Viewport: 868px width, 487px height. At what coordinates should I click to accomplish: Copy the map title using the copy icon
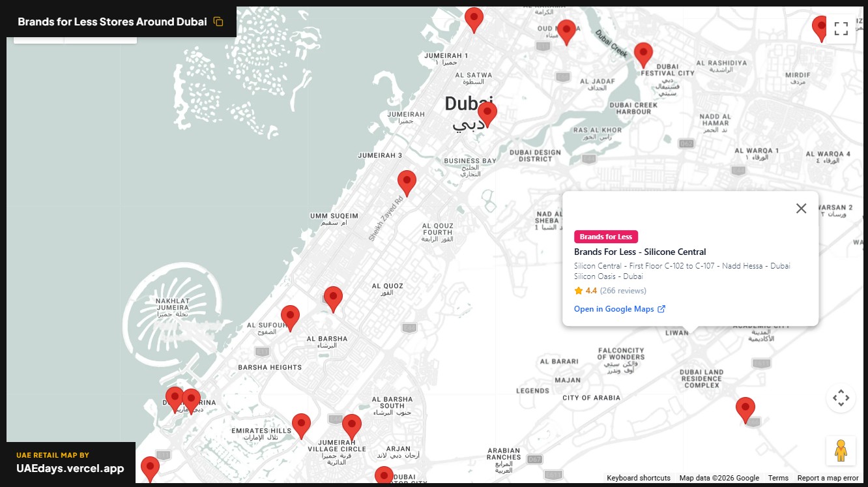point(218,22)
